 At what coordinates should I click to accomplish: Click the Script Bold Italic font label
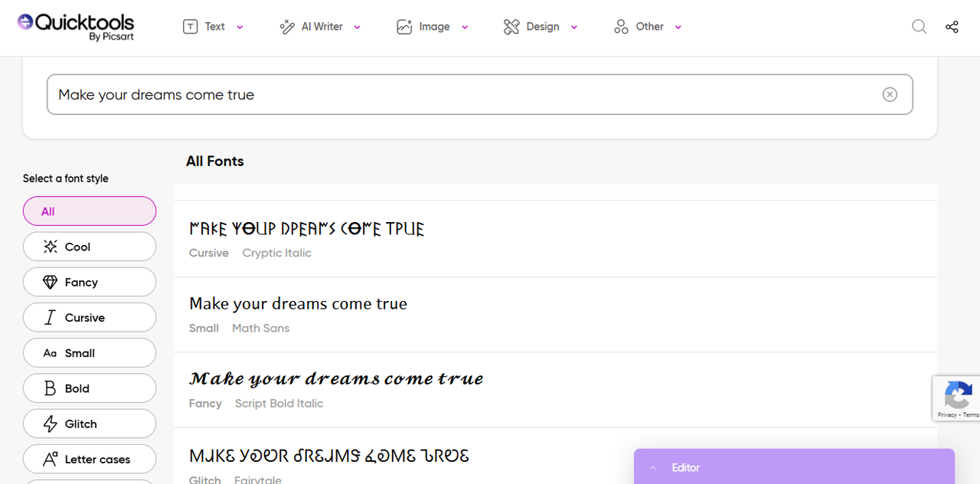tap(279, 404)
